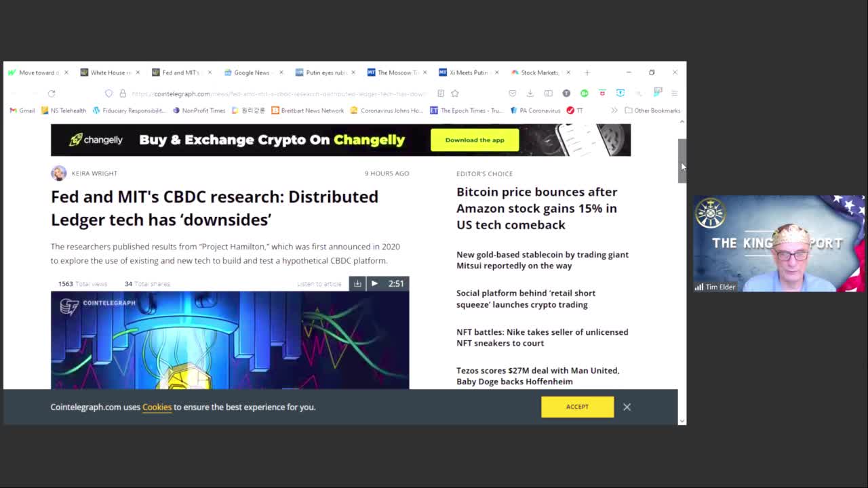Click the scrollbar down arrow
This screenshot has height=488, width=868.
tap(682, 420)
